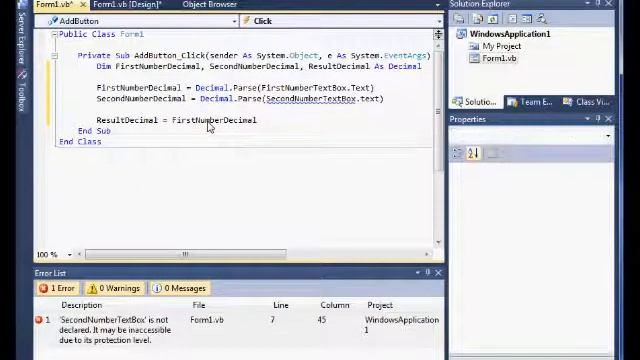Click View Code icon in Solution Explorer toolbar

tap(512, 19)
